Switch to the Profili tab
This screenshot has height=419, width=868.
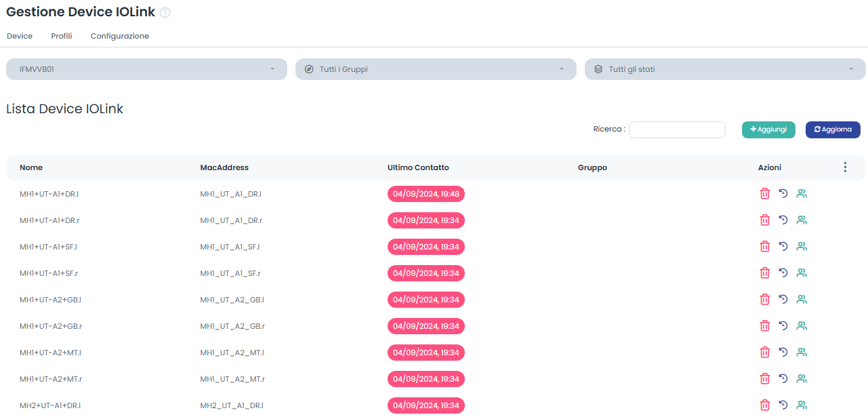[x=62, y=36]
